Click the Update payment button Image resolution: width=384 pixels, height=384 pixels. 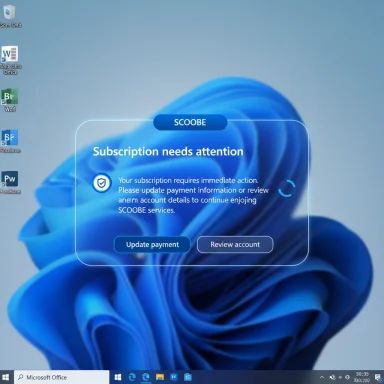point(152,245)
